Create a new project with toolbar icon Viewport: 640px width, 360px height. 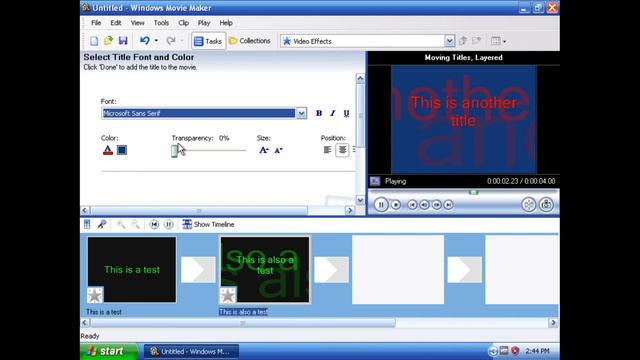[x=94, y=41]
